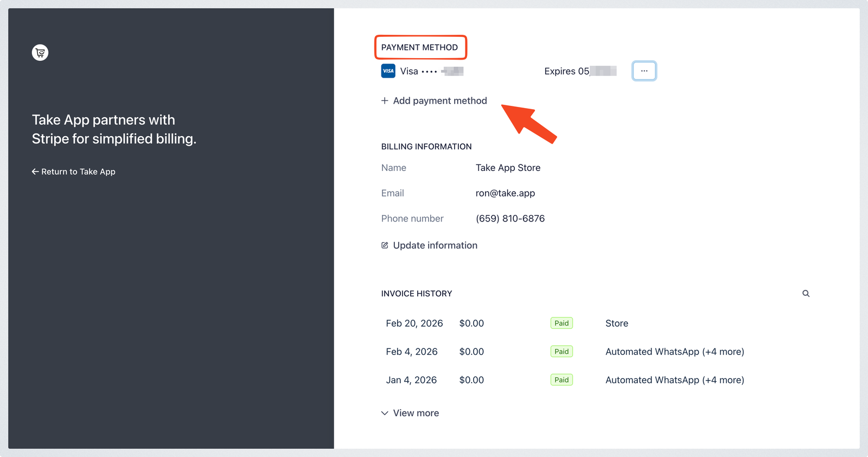
Task: Click the email ron@take.app
Action: pos(505,193)
